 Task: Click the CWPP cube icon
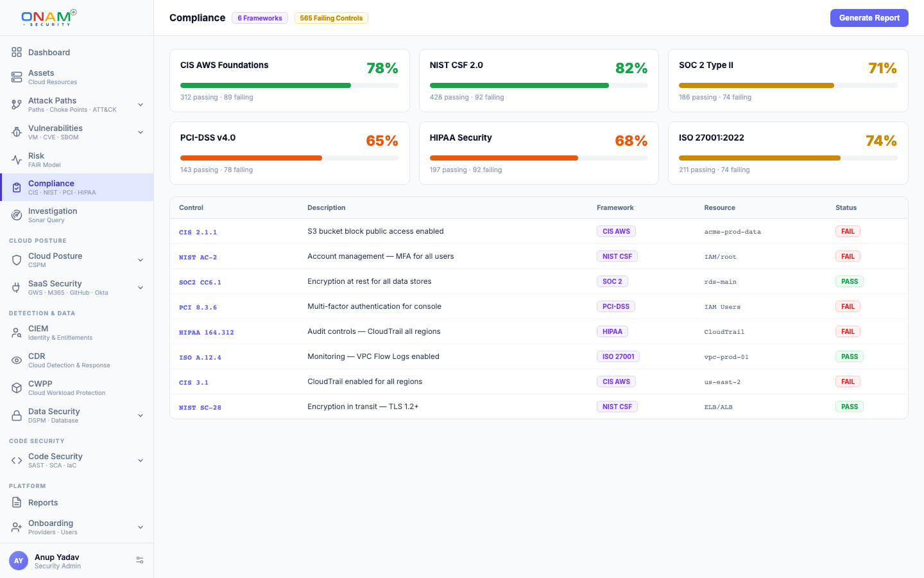(17, 388)
